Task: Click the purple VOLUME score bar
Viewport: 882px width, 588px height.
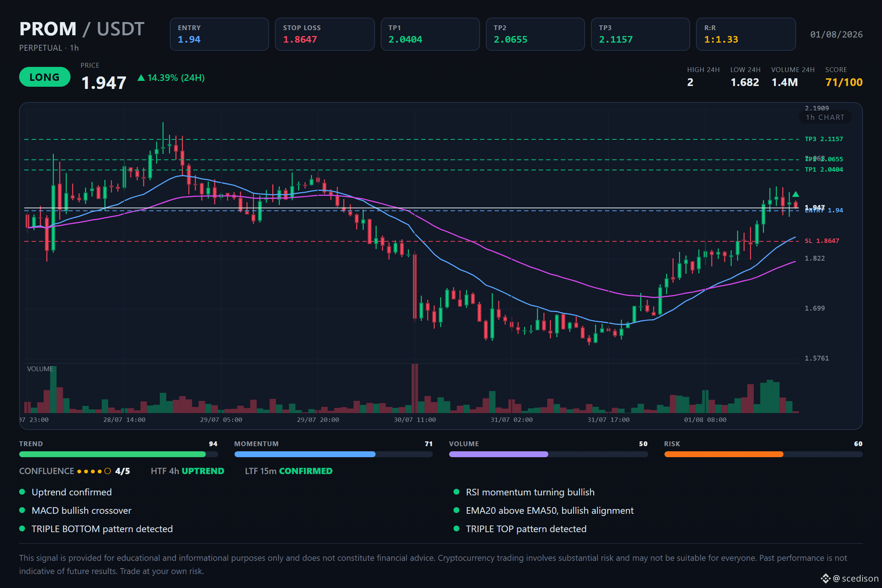Action: [x=548, y=455]
